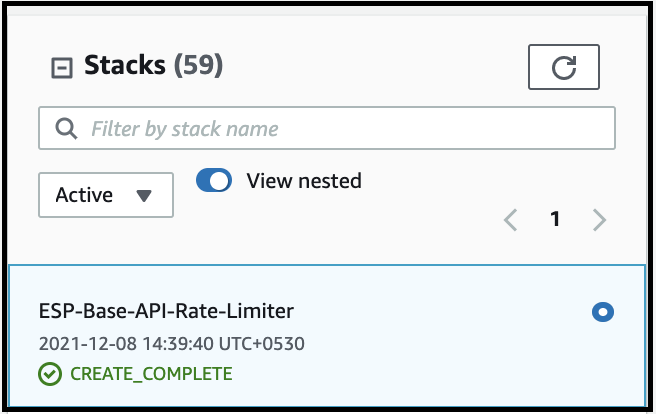Image resolution: width=656 pixels, height=414 pixels.
Task: Go to previous page of stacks
Action: [510, 220]
